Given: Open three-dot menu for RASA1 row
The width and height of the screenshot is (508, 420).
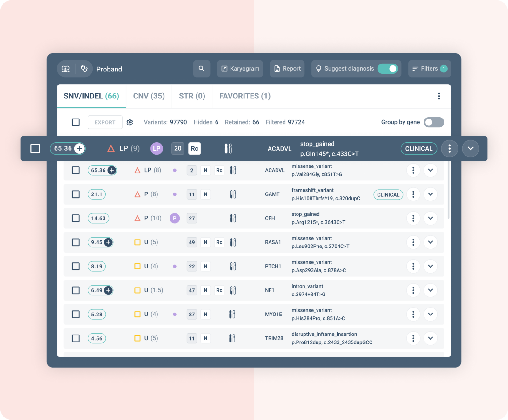Looking at the screenshot, I should [x=413, y=242].
